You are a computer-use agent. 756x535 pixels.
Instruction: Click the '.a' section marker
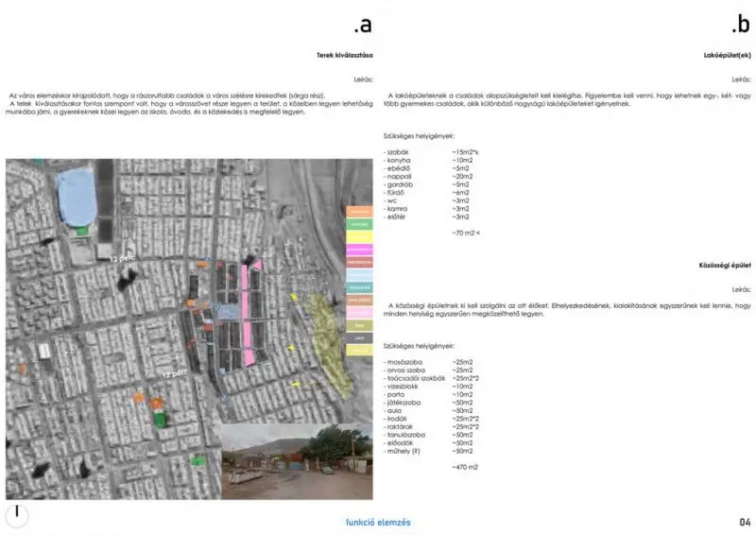point(361,26)
